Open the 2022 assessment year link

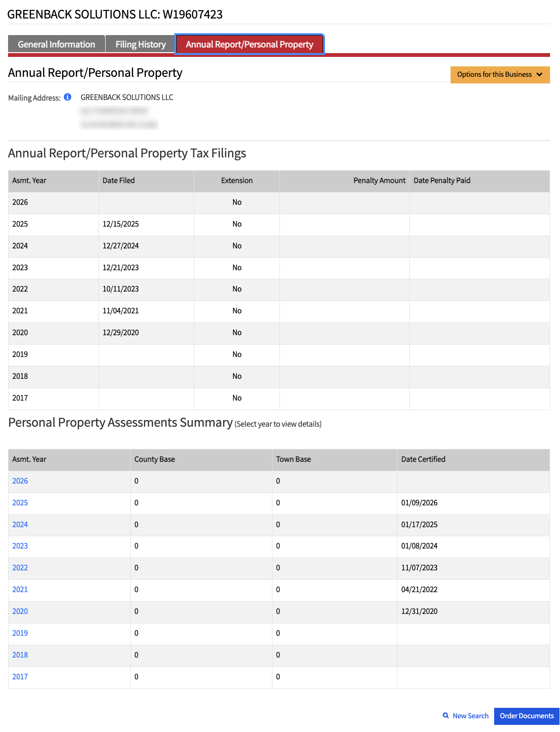(x=20, y=567)
